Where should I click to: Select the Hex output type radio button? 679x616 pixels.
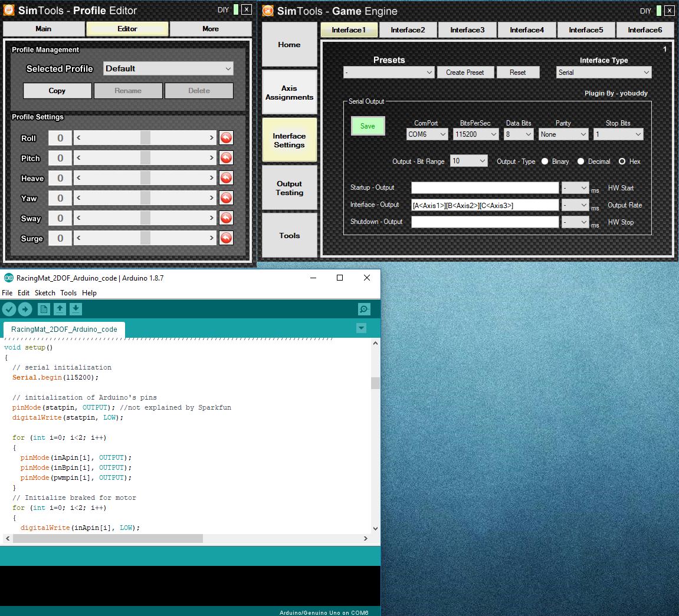[x=622, y=162]
